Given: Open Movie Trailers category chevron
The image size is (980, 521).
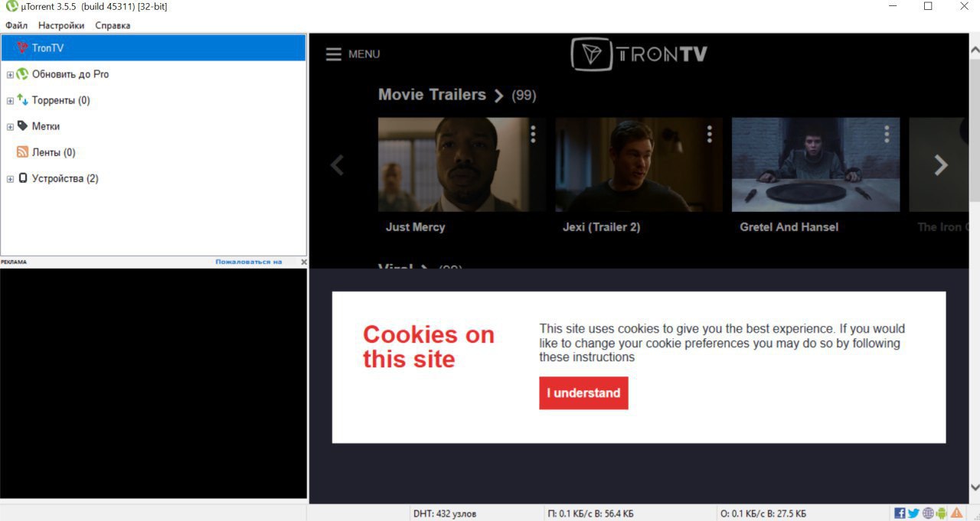Looking at the screenshot, I should pyautogui.click(x=498, y=96).
